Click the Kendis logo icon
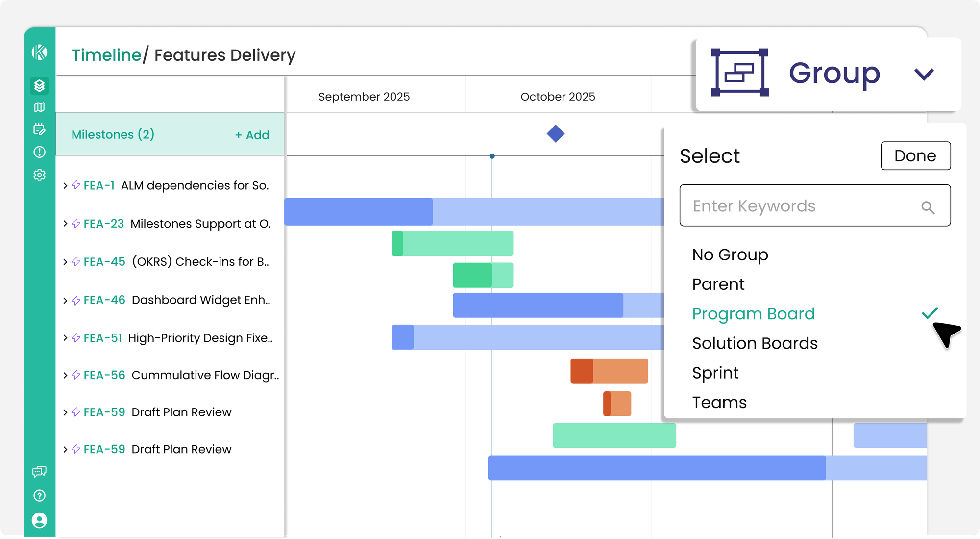980x539 pixels. [39, 52]
